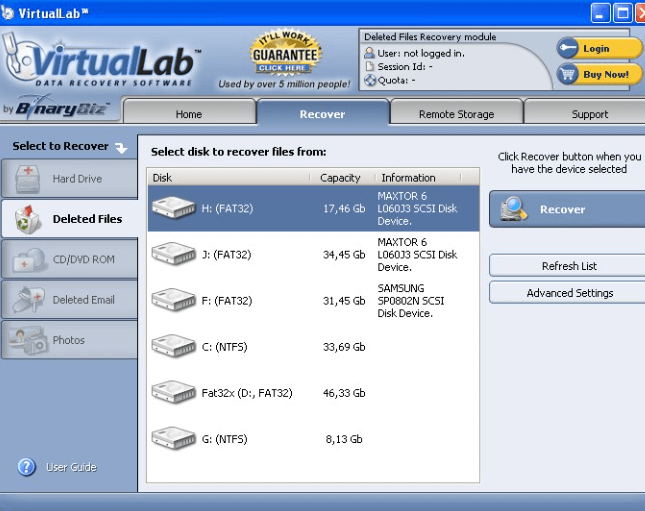Viewport: 645px width, 511px height.
Task: Click the drive icon for H: (FAT32)
Action: click(x=173, y=207)
